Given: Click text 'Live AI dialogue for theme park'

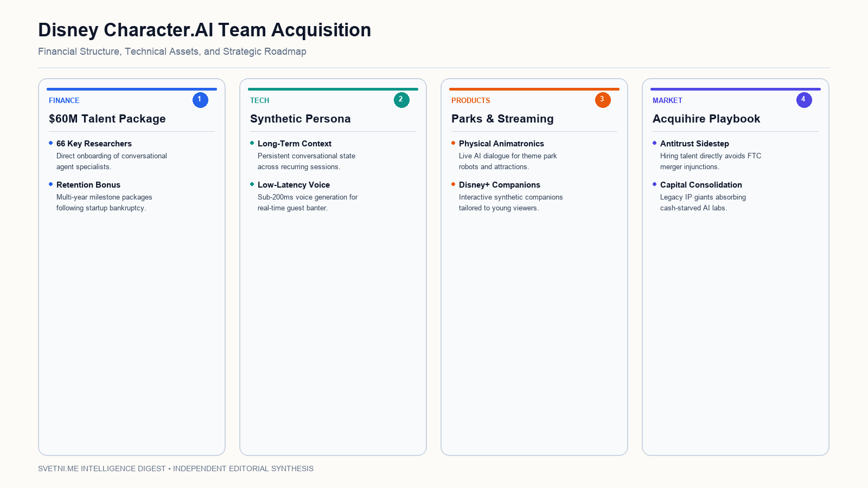Looking at the screenshot, I should (x=508, y=156).
